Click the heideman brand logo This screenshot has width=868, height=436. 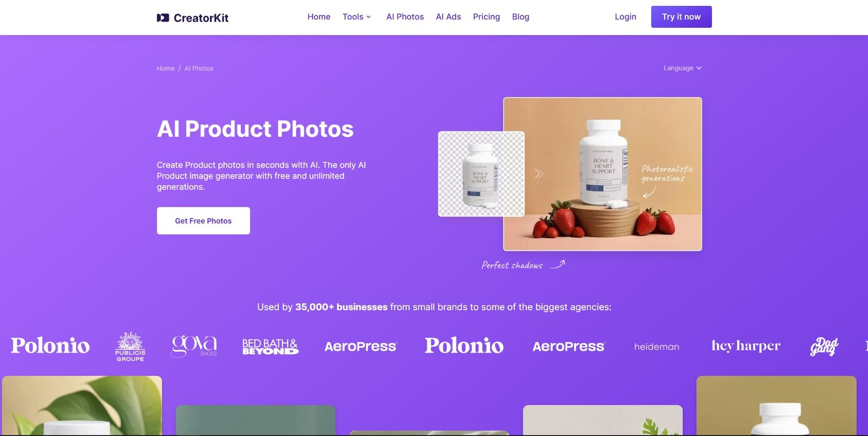656,347
